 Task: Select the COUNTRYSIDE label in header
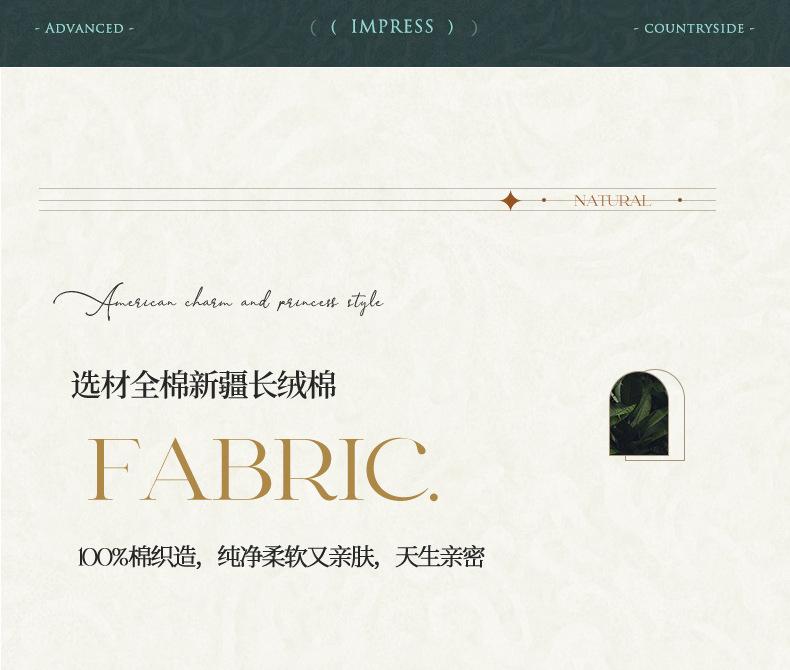(694, 28)
